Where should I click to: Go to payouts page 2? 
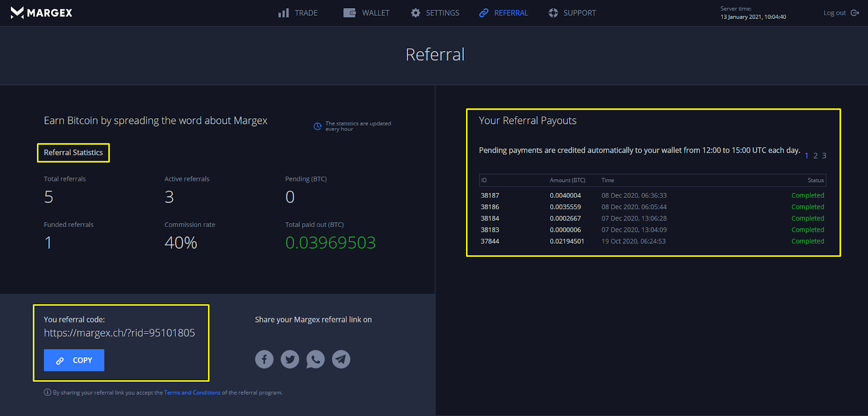click(815, 156)
